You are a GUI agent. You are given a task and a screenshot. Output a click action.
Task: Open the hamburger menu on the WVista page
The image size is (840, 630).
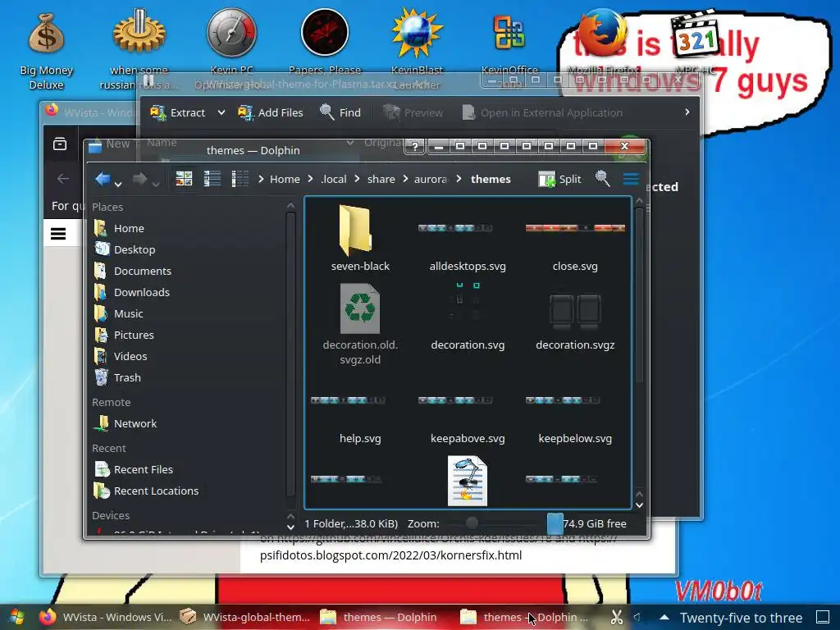pos(58,234)
